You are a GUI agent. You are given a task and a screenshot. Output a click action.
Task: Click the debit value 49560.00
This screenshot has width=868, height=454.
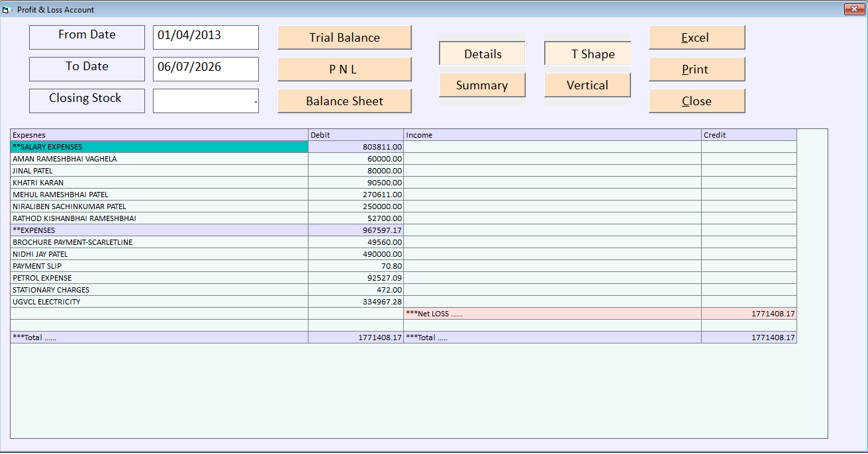click(356, 242)
